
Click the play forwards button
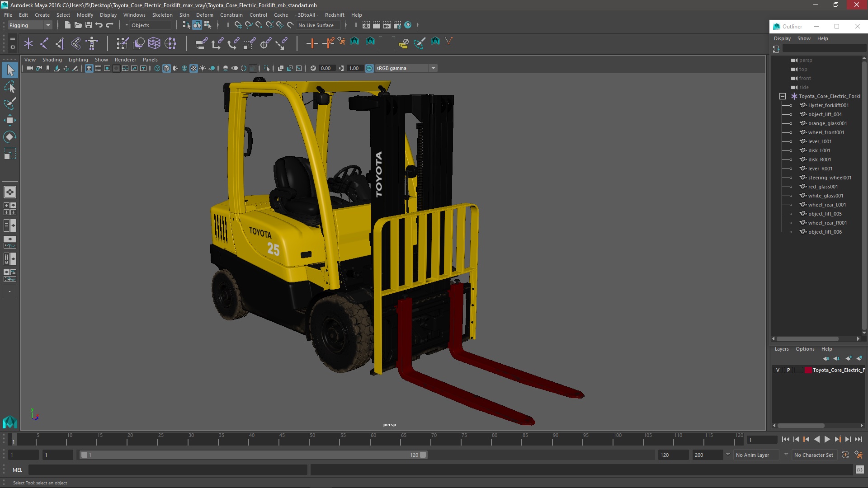pos(827,439)
